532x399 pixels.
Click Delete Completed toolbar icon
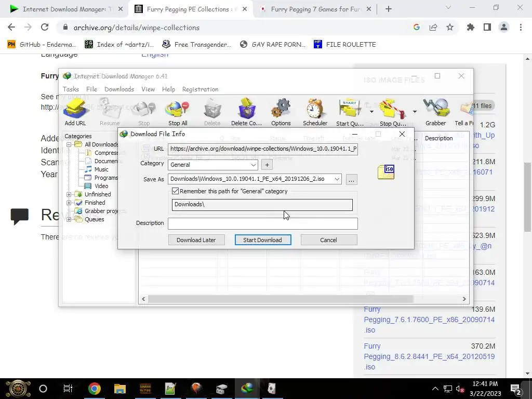click(246, 112)
